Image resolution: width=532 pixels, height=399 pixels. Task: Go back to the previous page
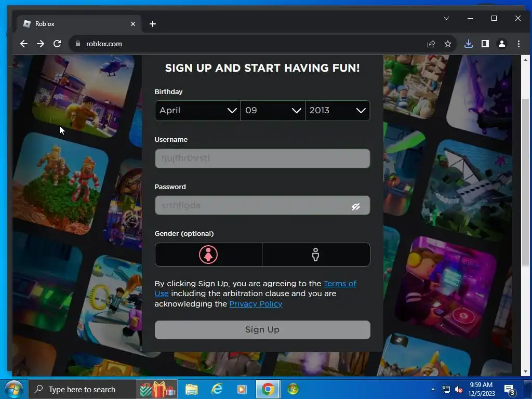coord(23,44)
